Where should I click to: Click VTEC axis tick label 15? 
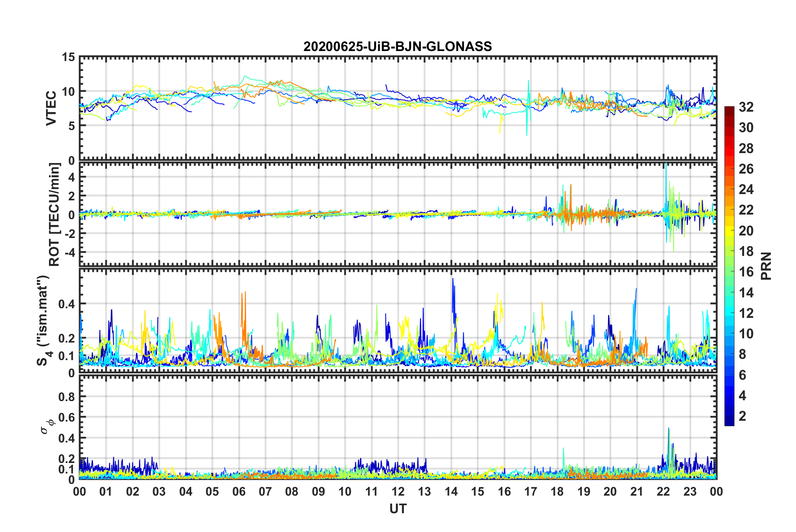point(68,57)
